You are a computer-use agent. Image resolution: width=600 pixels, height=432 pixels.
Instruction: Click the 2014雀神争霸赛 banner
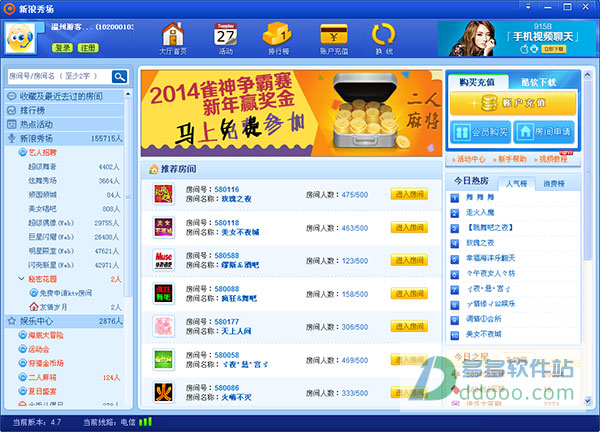[x=292, y=113]
